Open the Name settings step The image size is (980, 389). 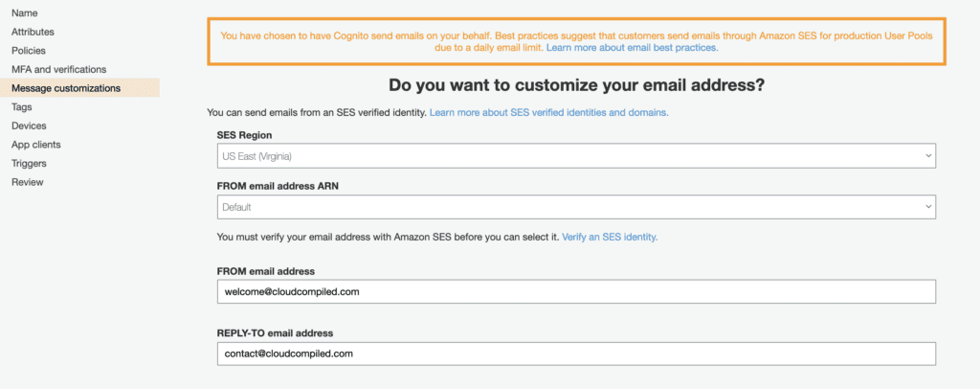(x=24, y=12)
